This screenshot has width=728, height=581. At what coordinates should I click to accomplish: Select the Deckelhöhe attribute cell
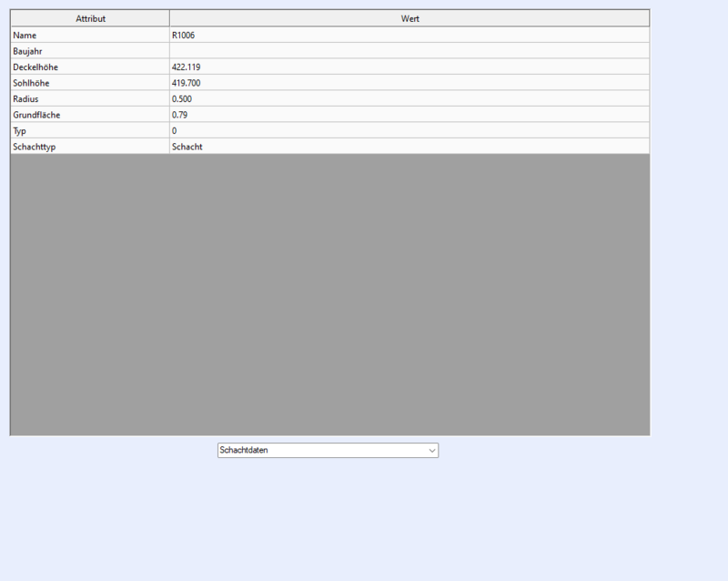[90, 66]
